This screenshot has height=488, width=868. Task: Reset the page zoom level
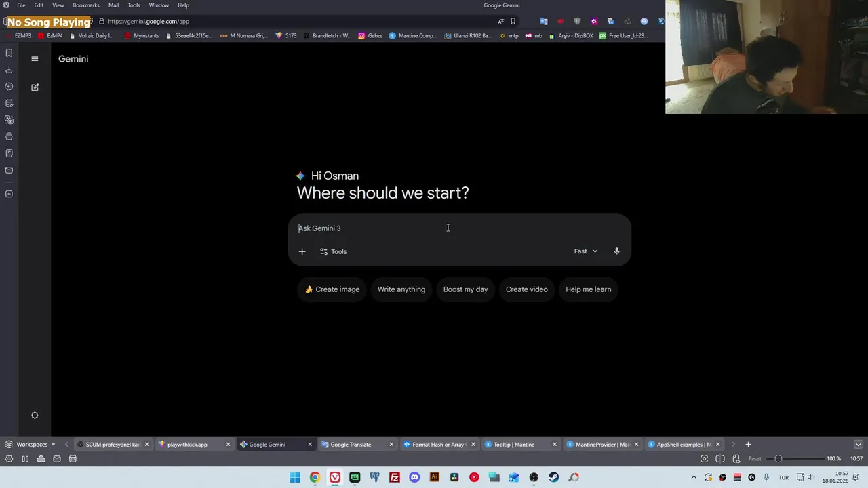coord(755,459)
